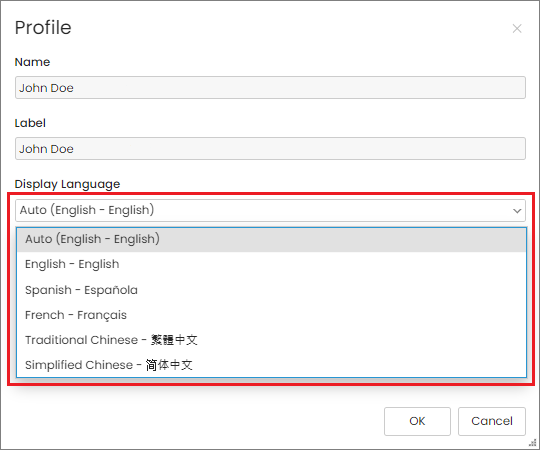Image resolution: width=540 pixels, height=450 pixels.
Task: Choose French - Français language option
Action: pos(271,315)
